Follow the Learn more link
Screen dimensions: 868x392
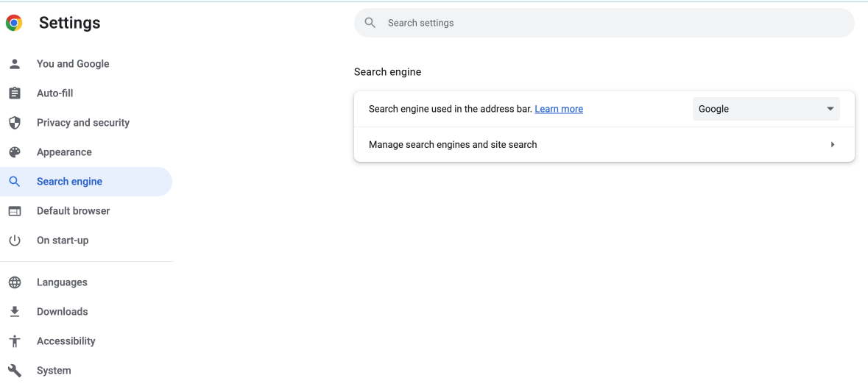559,109
